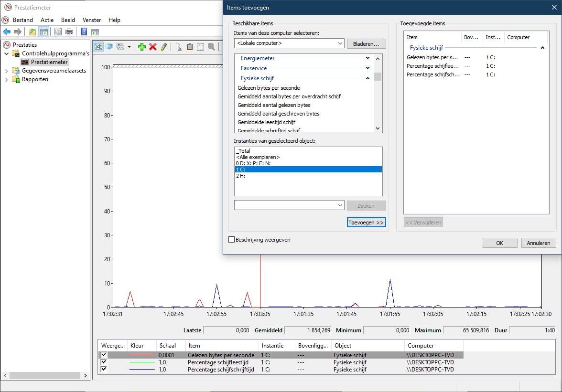
Task: Open the Beeld menu
Action: [x=68, y=20]
